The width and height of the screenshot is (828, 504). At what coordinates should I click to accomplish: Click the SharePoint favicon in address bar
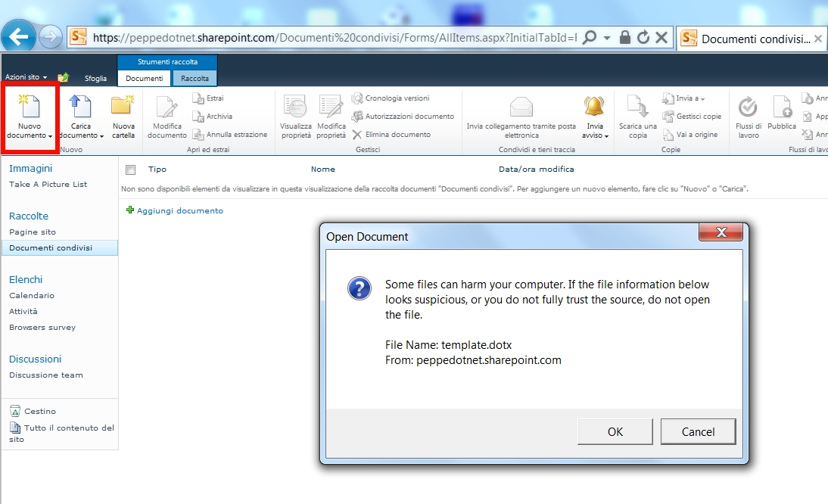pyautogui.click(x=79, y=38)
